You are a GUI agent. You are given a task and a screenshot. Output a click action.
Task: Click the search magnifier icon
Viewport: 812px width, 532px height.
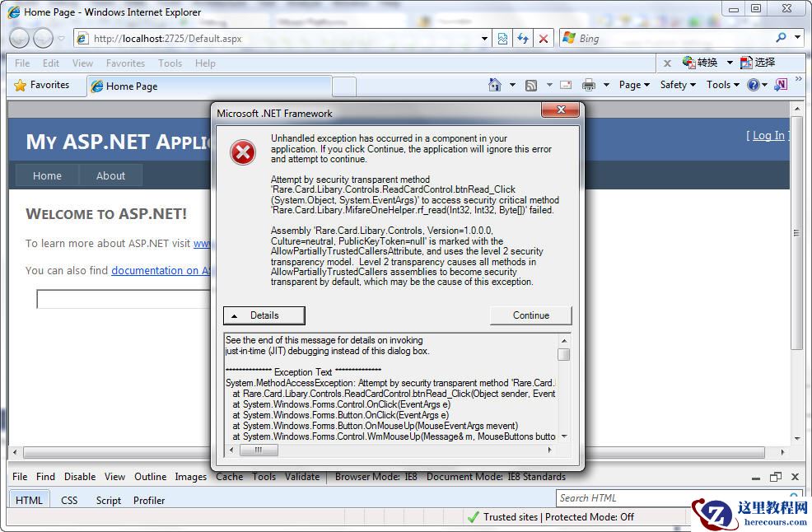pos(781,37)
